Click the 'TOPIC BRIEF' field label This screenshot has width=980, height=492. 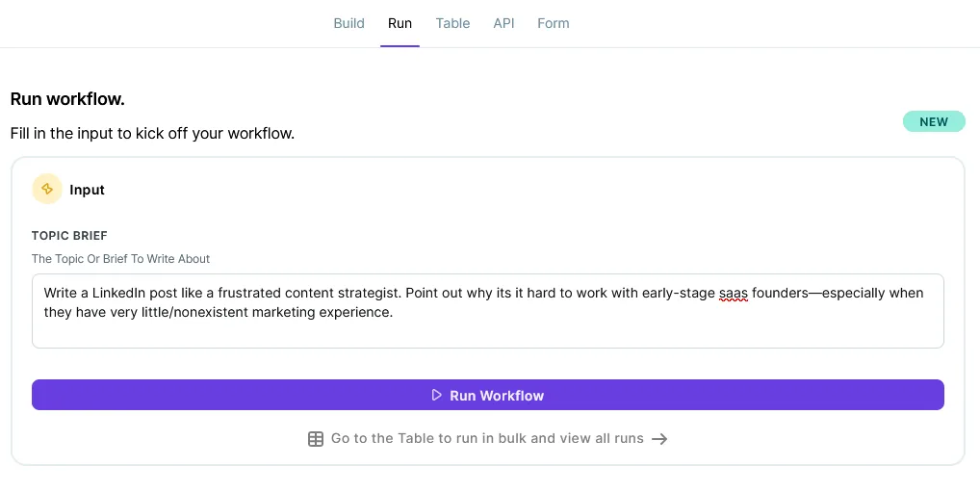click(69, 236)
